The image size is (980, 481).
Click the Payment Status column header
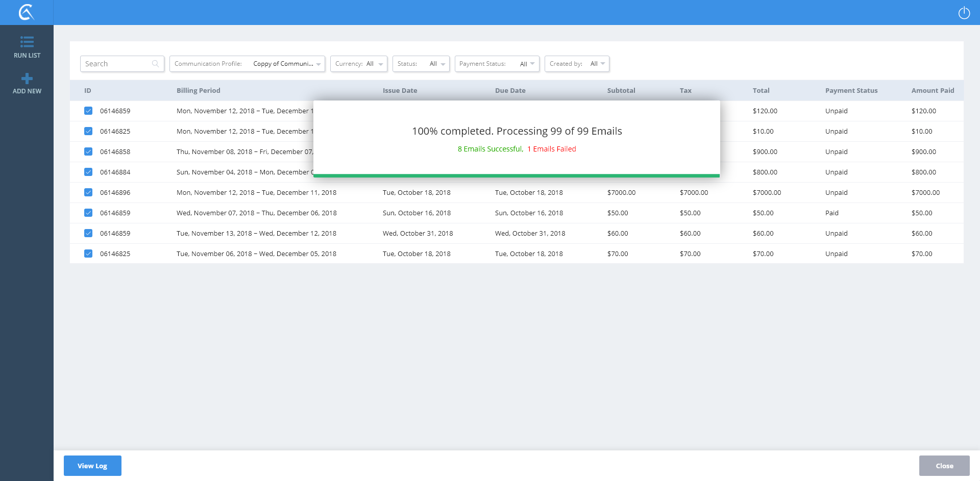click(x=851, y=90)
